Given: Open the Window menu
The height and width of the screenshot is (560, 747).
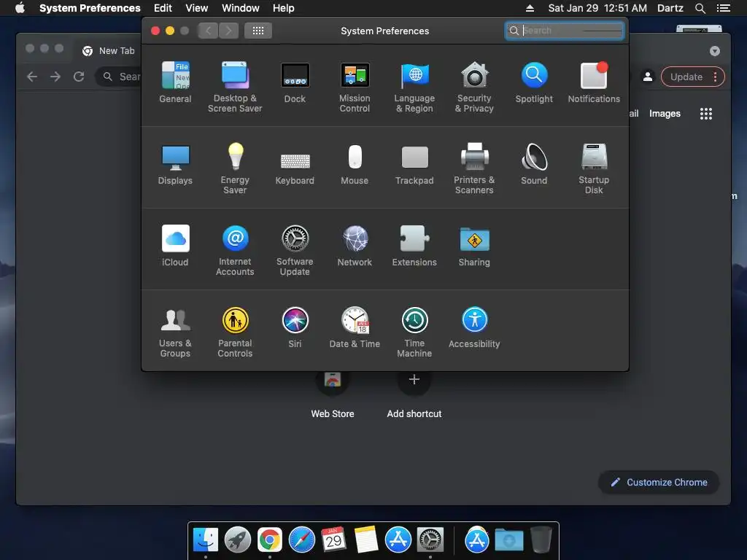Looking at the screenshot, I should click(241, 8).
